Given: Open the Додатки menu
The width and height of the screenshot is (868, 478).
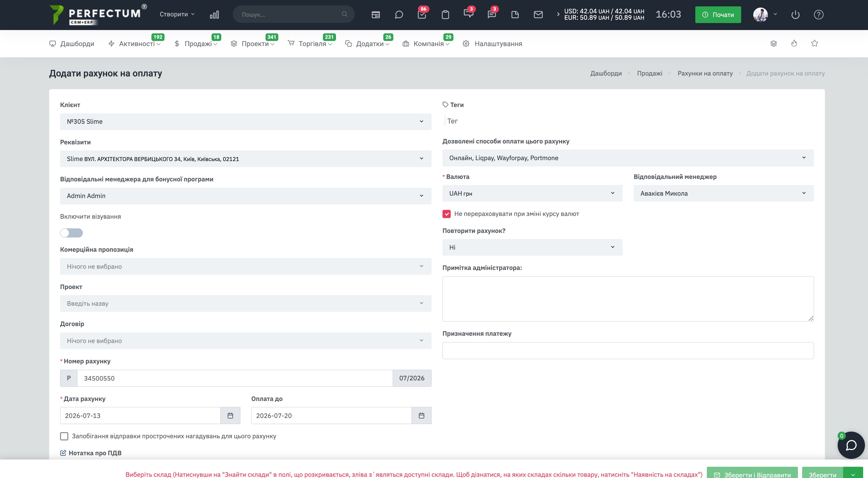Looking at the screenshot, I should click(367, 44).
